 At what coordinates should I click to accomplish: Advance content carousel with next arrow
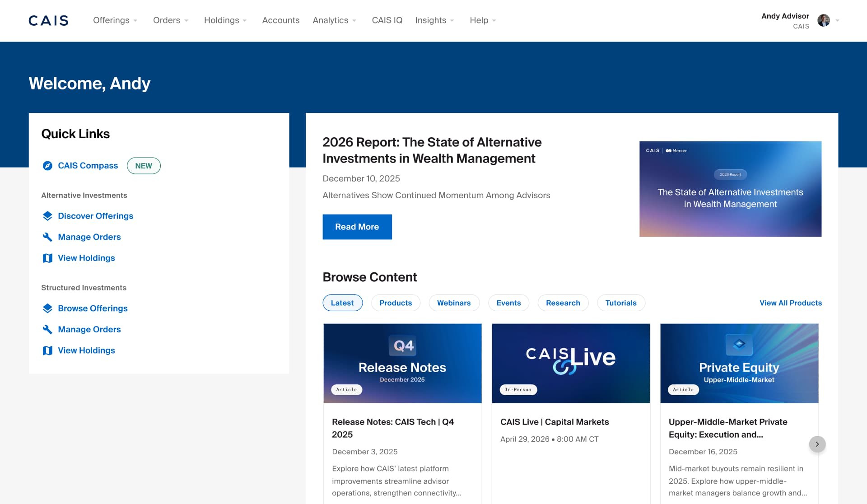pos(817,444)
